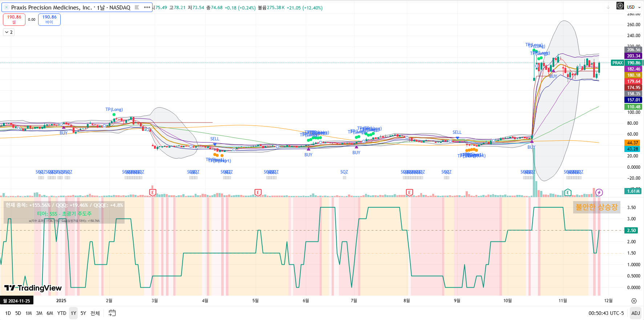Select the 1D time range

(8, 313)
